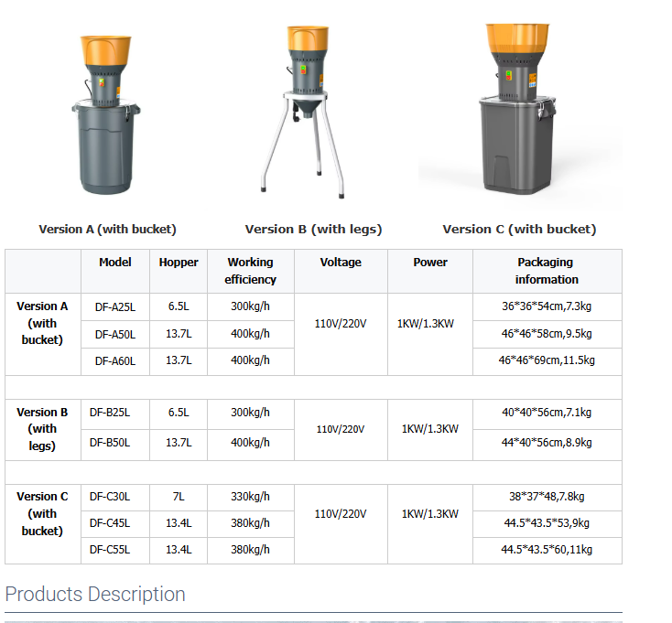Screen dimensions: 672x623
Task: Click the 36*36*54cm,7.3kg packaging cell
Action: point(547,306)
